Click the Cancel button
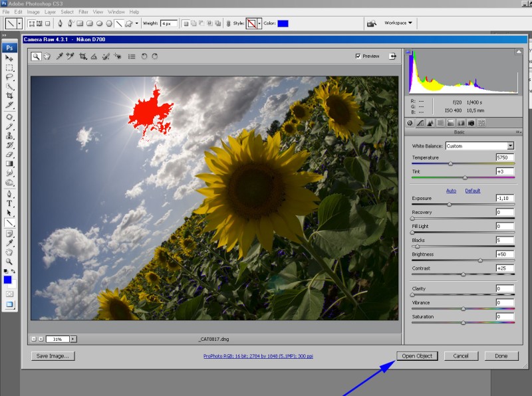 coord(461,356)
